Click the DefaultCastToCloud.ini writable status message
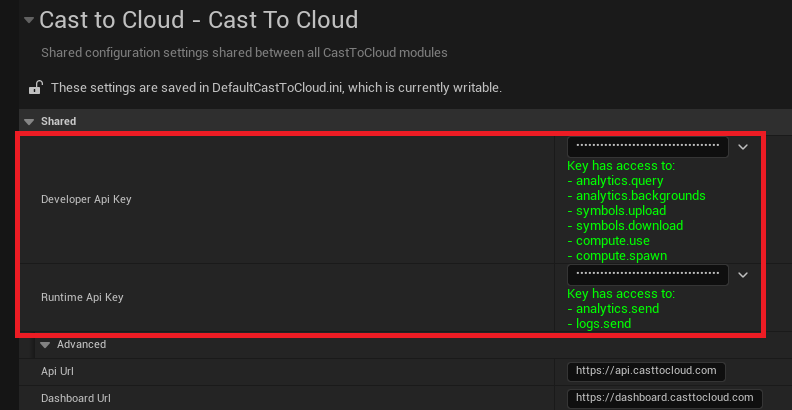This screenshot has width=792, height=410. [x=276, y=88]
